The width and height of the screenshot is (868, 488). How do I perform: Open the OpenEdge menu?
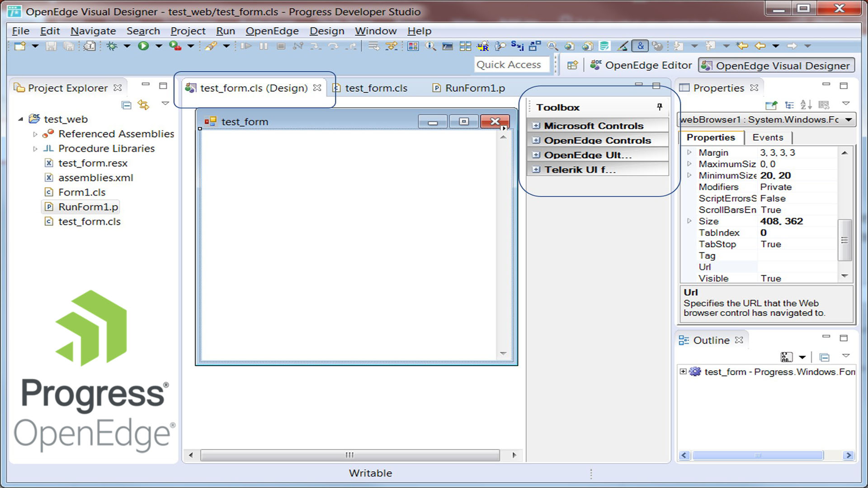272,31
